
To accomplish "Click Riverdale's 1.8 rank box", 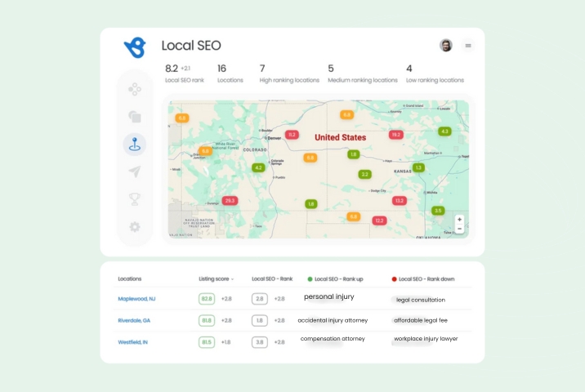I will (260, 320).
